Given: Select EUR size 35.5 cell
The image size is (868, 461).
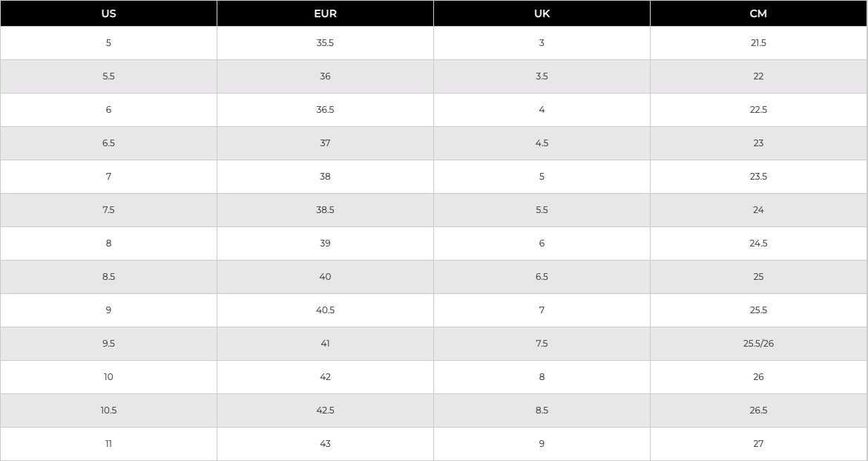Looking at the screenshot, I should [x=325, y=43].
